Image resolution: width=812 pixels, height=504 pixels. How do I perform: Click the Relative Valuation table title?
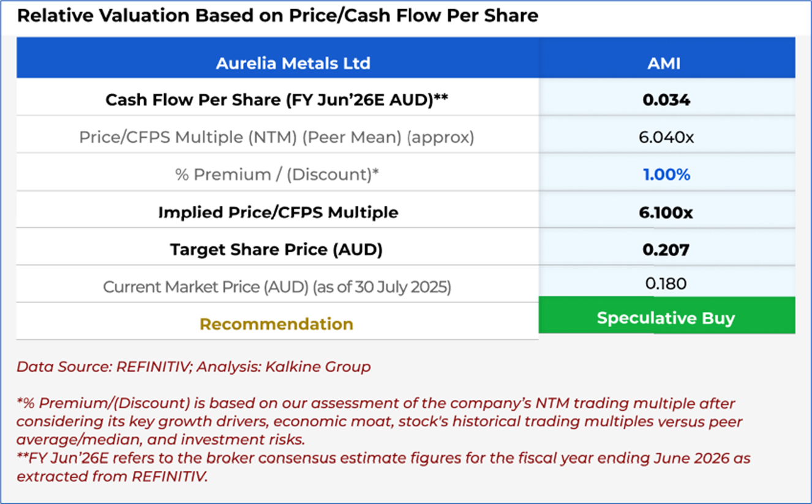pos(277,15)
